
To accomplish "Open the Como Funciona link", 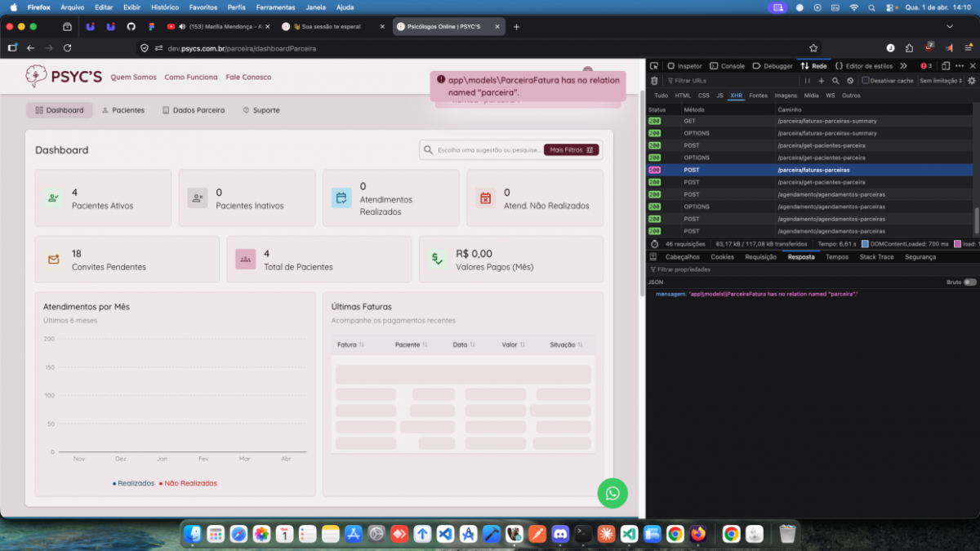I will coord(191,78).
